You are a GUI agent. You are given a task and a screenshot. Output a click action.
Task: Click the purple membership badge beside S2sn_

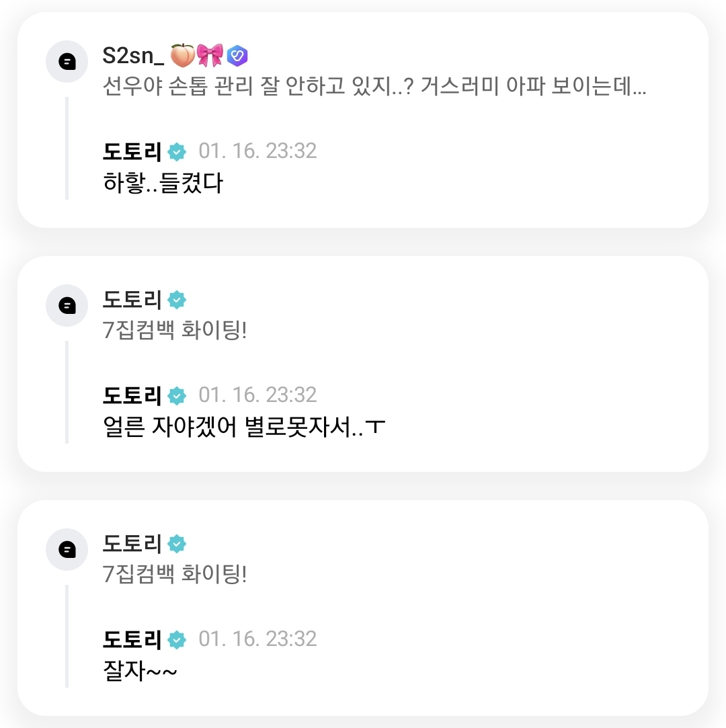[x=237, y=56]
